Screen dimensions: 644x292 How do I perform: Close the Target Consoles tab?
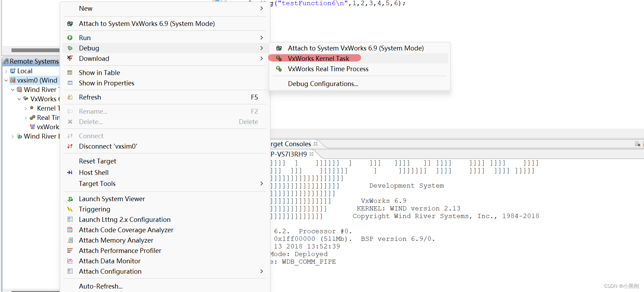pos(316,144)
